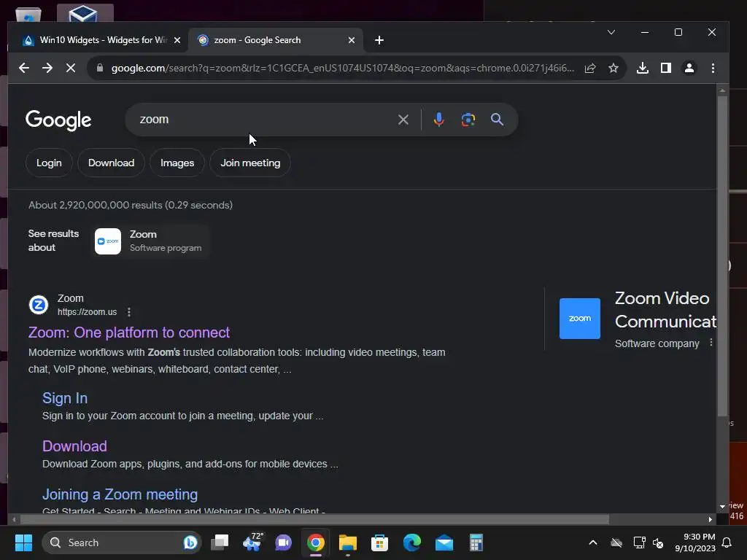Click Zoom Video Communications logo thumbnail
Viewport: 747px width, 560px height.
pyautogui.click(x=580, y=319)
